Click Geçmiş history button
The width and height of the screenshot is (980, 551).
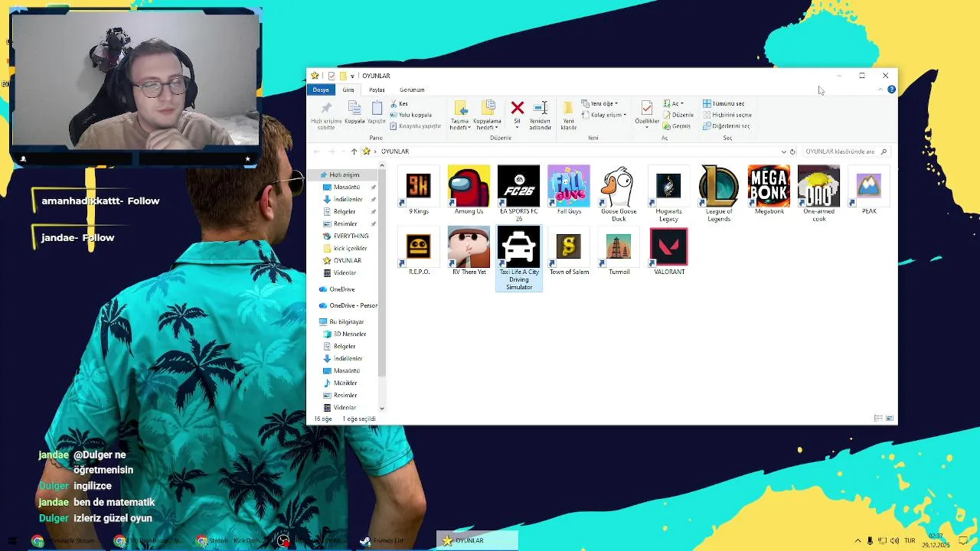tap(677, 126)
